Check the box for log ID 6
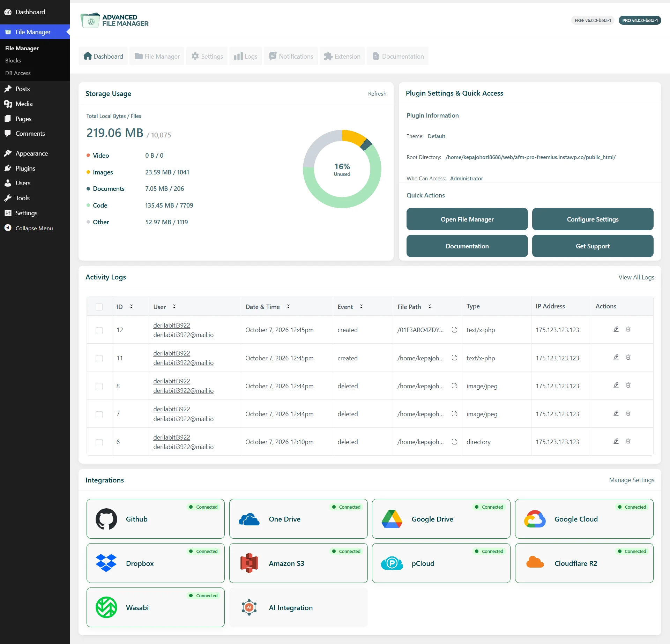 coord(99,442)
